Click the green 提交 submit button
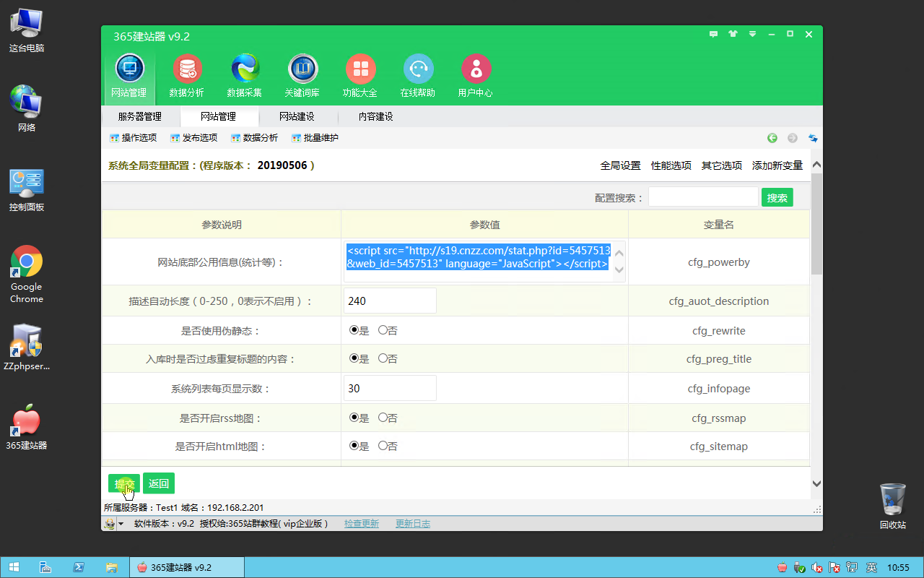Image resolution: width=924 pixels, height=578 pixels. pyautogui.click(x=124, y=483)
